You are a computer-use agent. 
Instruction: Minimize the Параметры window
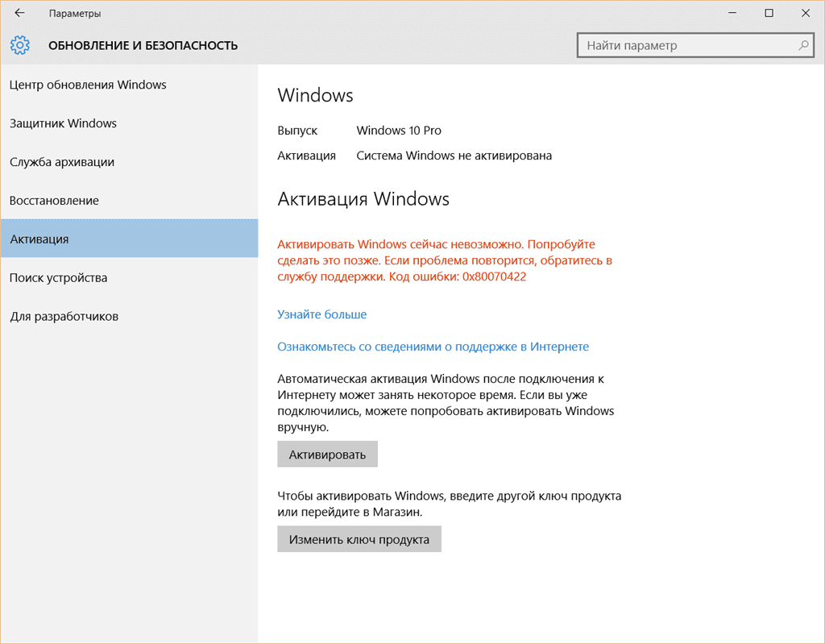coord(732,13)
